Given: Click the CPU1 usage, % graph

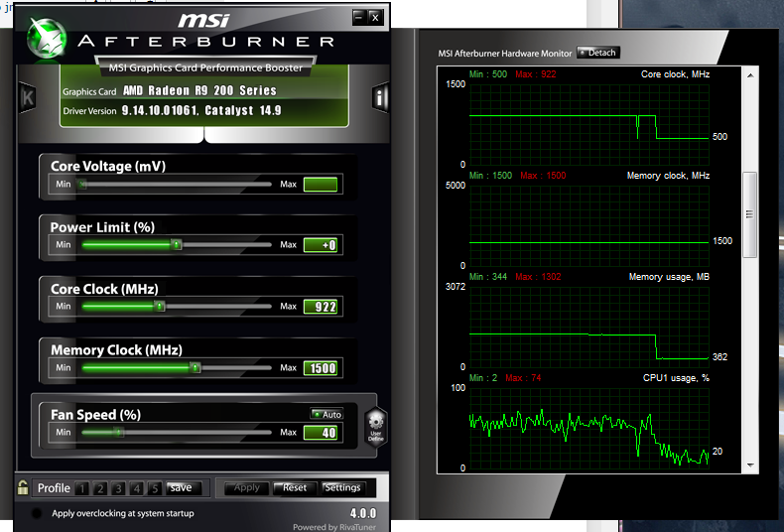Looking at the screenshot, I should [x=589, y=428].
